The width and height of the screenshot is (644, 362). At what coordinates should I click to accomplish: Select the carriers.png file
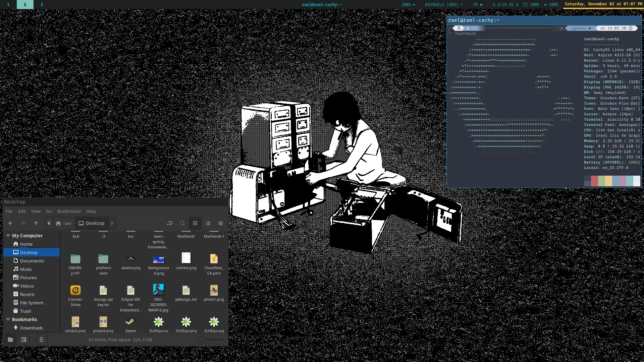point(186,261)
